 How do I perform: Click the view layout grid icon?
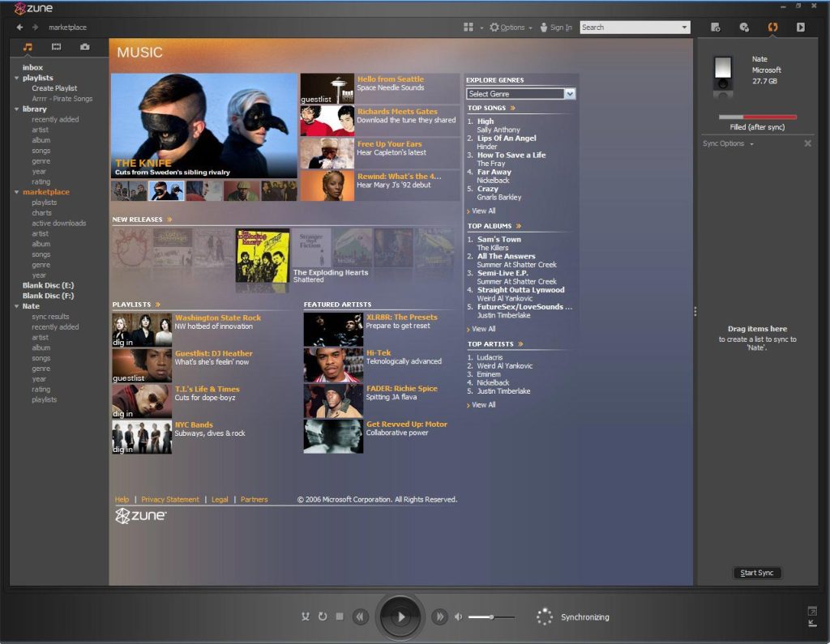[468, 27]
